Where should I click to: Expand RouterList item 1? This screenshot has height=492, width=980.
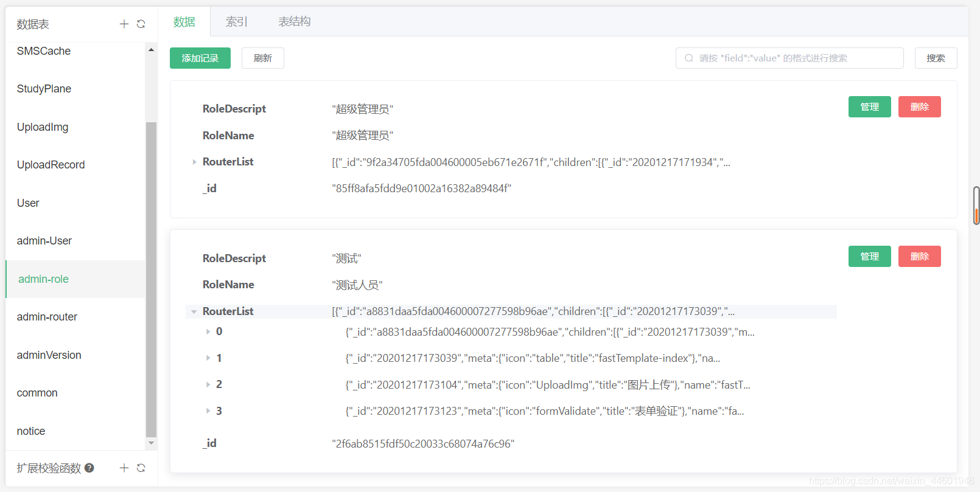tap(208, 358)
